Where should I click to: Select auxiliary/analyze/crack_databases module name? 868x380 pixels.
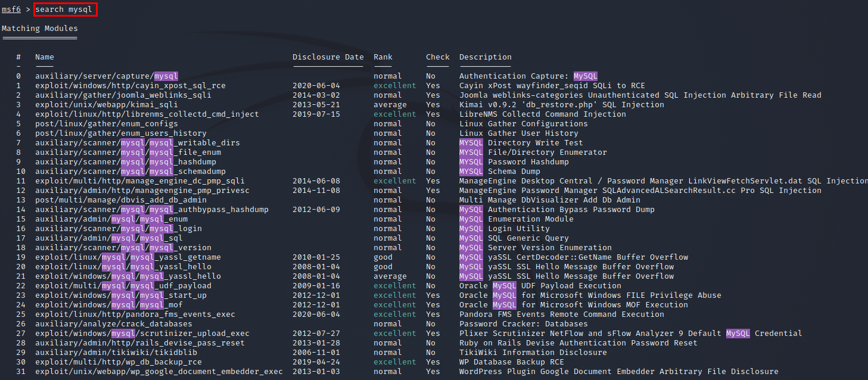[x=114, y=324]
